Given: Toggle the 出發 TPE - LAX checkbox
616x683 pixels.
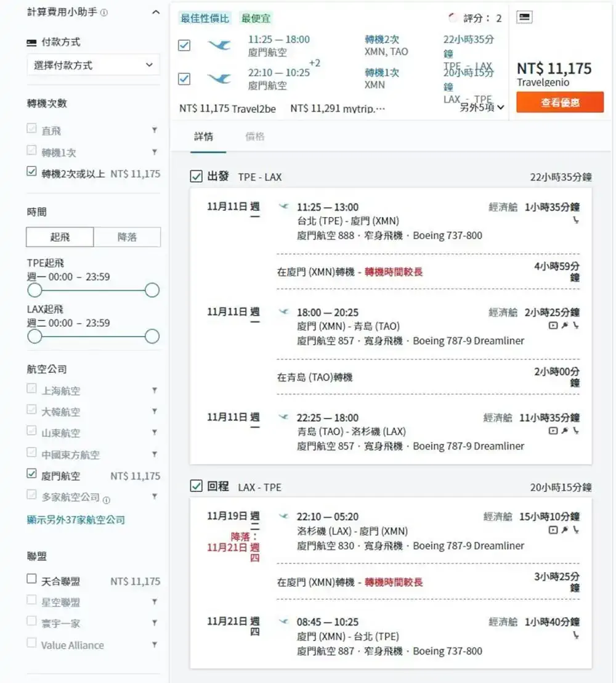Looking at the screenshot, I should click(197, 176).
